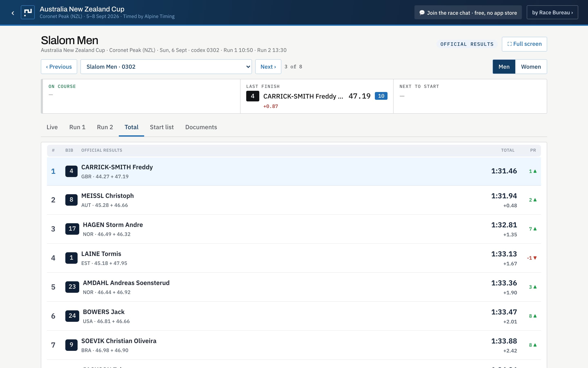This screenshot has width=588, height=368.
Task: Click LAINE Tormis name
Action: pyautogui.click(x=101, y=254)
